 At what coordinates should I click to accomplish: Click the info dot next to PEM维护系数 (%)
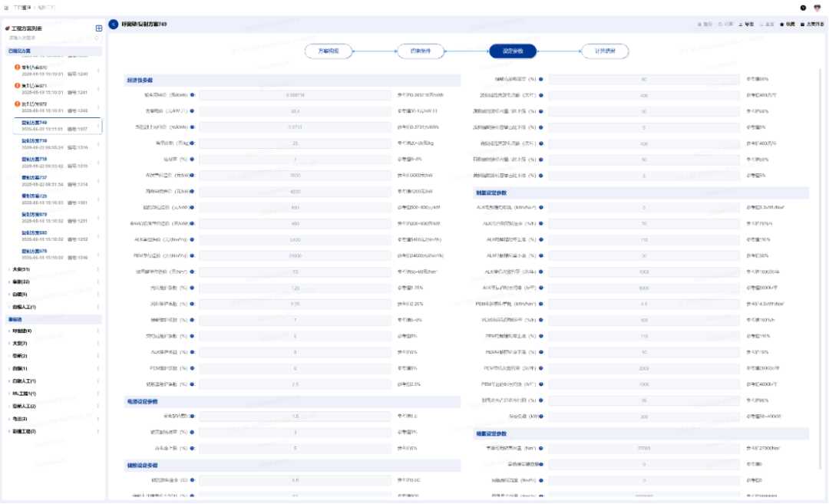click(x=192, y=368)
